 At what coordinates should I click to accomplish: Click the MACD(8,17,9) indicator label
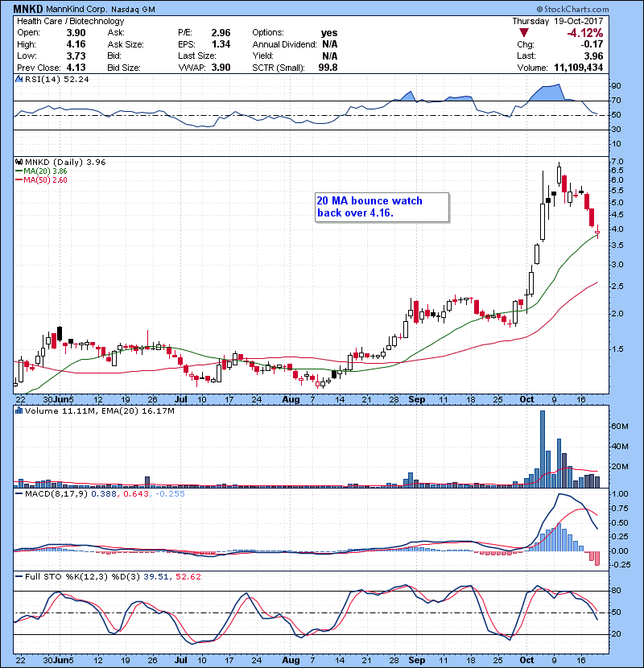point(56,493)
